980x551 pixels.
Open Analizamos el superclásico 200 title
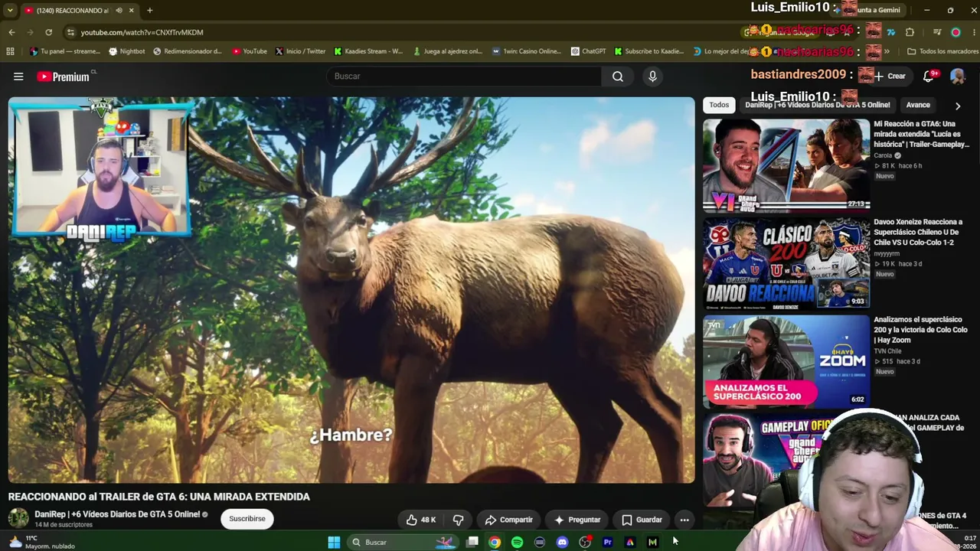(920, 330)
